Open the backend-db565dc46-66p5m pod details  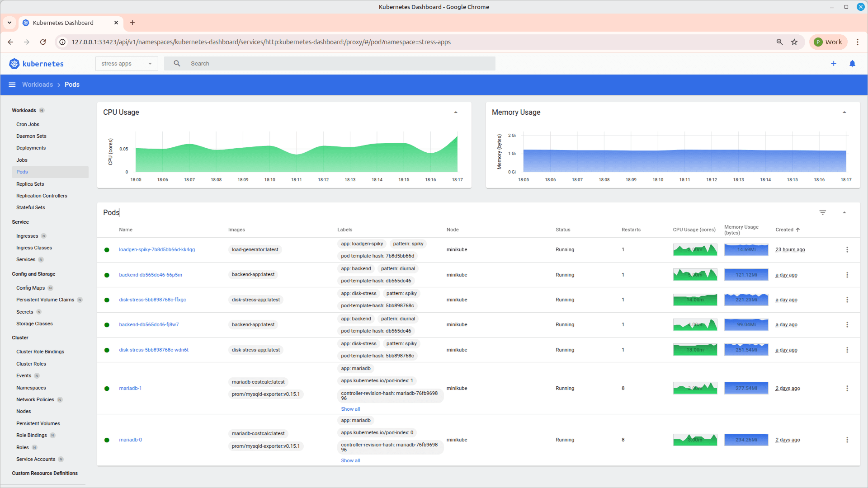tap(150, 274)
